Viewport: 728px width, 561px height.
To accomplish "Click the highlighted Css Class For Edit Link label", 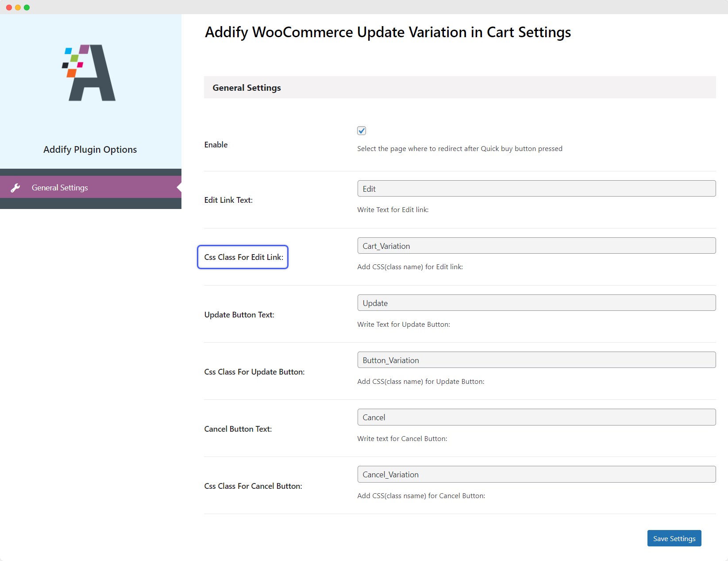I will point(243,257).
